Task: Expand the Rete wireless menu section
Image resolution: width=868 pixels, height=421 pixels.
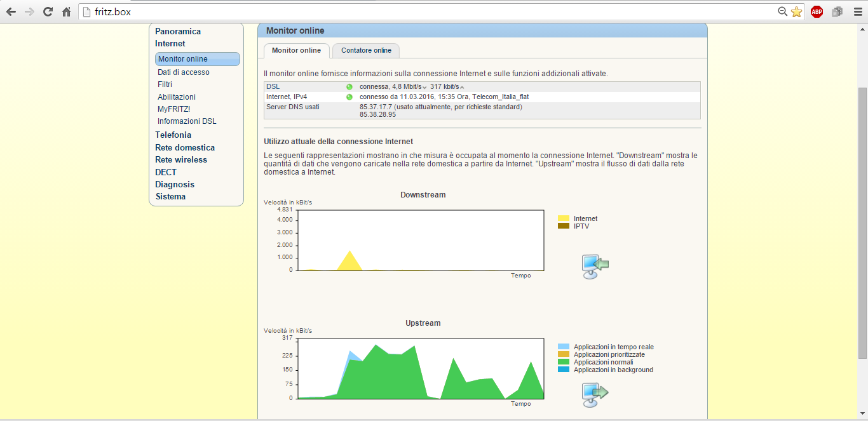Action: point(181,159)
